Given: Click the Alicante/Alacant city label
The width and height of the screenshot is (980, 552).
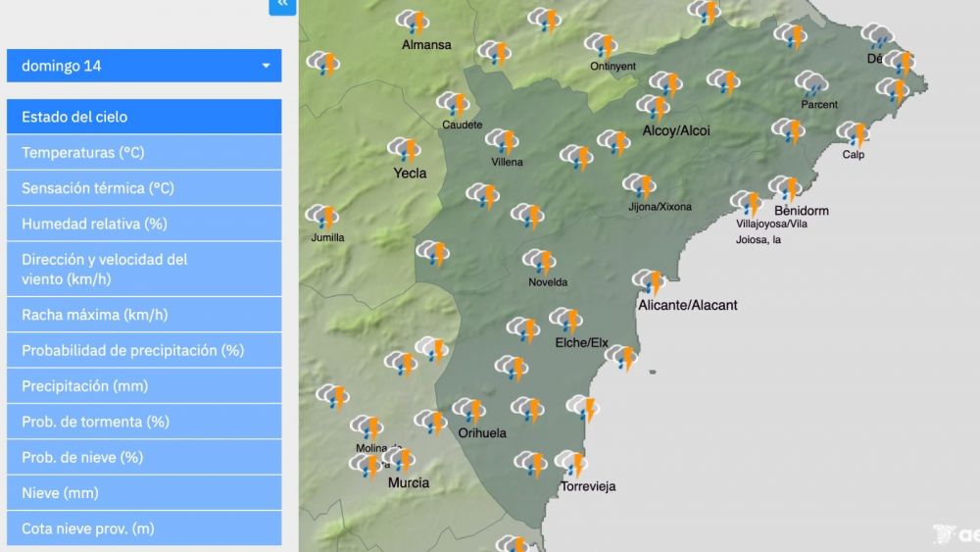Looking at the screenshot, I should pos(688,305).
